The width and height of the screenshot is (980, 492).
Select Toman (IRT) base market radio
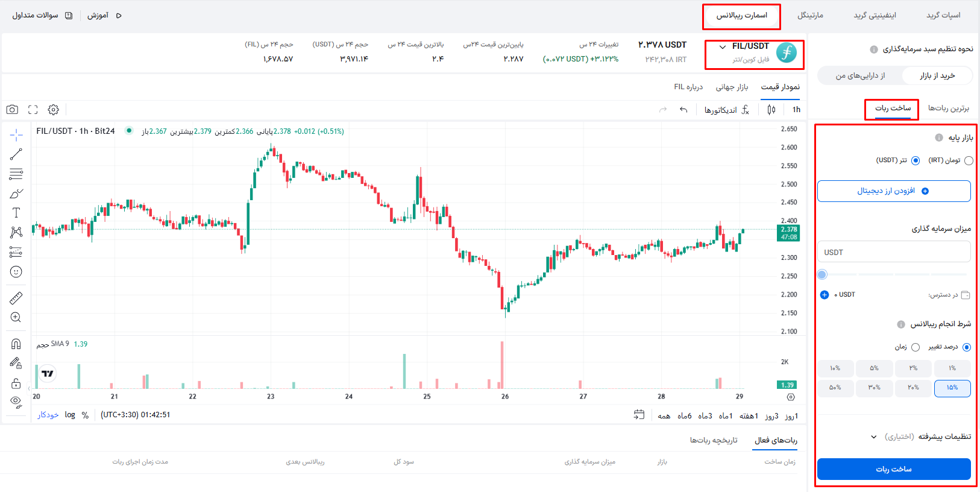coord(969,160)
